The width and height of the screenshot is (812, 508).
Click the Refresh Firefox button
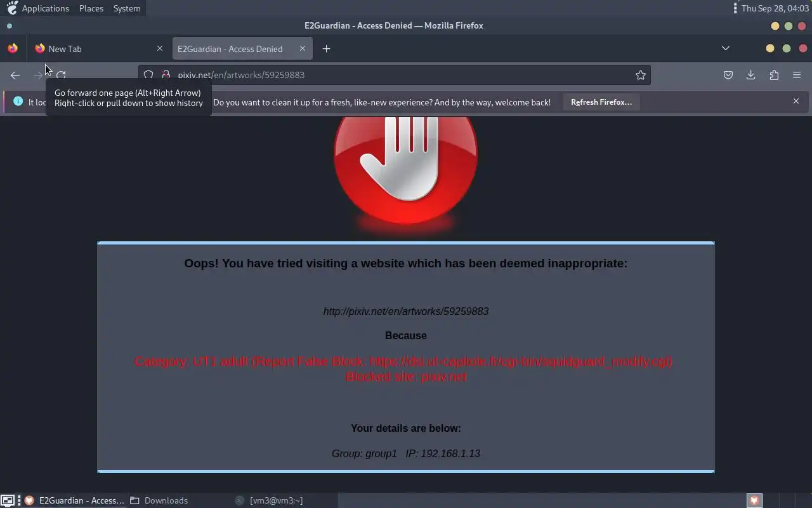click(x=601, y=102)
